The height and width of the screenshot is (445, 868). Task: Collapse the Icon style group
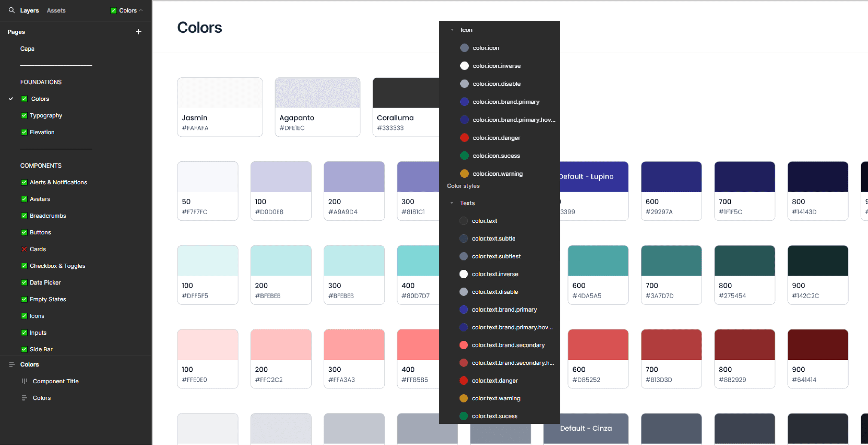[x=452, y=30]
